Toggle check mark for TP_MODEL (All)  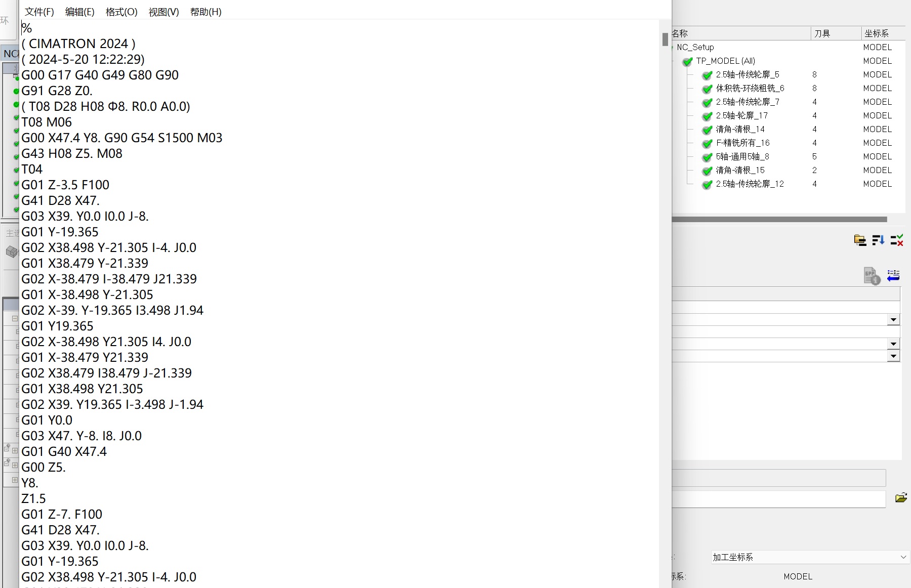tap(687, 62)
